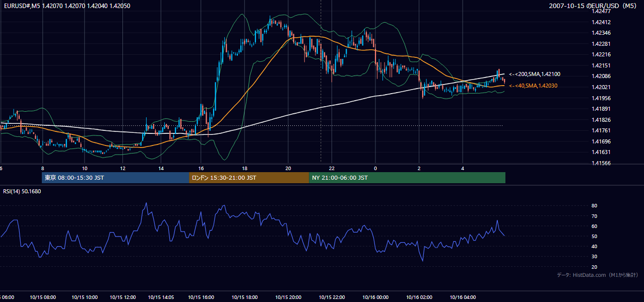The height and width of the screenshot is (302, 644).
Task: Click price axis value 1.41566
Action: [602, 163]
